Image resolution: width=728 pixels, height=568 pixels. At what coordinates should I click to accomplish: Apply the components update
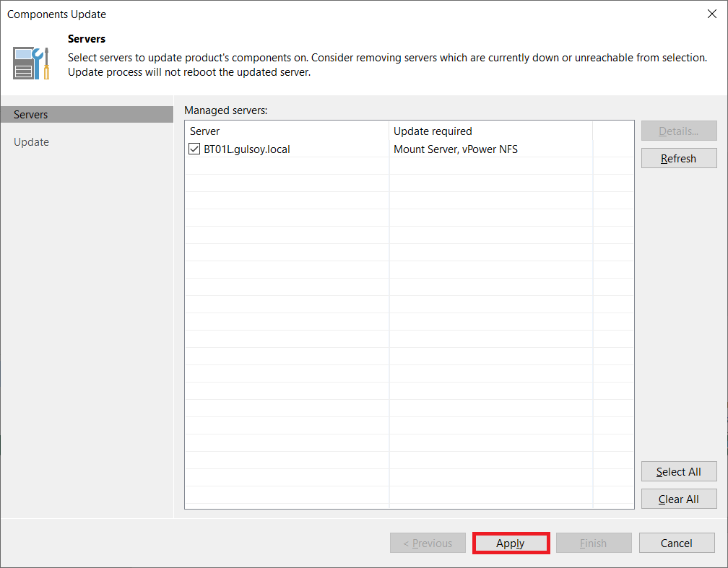(x=511, y=543)
